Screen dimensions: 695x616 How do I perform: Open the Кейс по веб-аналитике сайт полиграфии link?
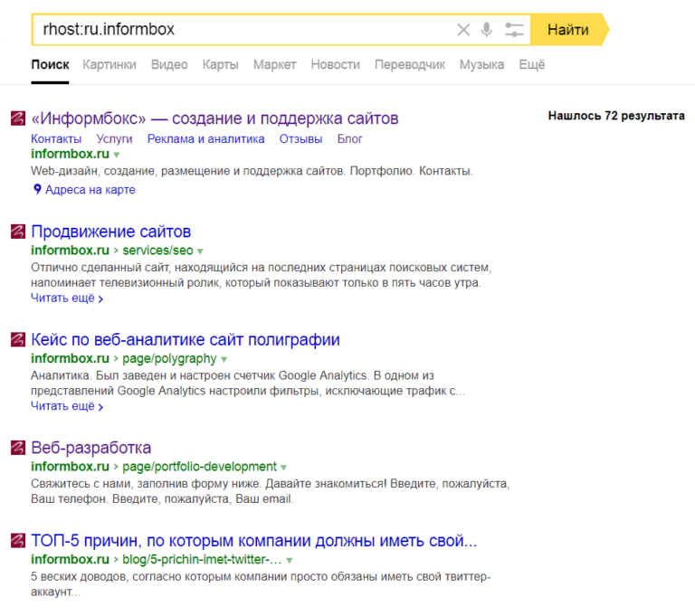pos(185,340)
